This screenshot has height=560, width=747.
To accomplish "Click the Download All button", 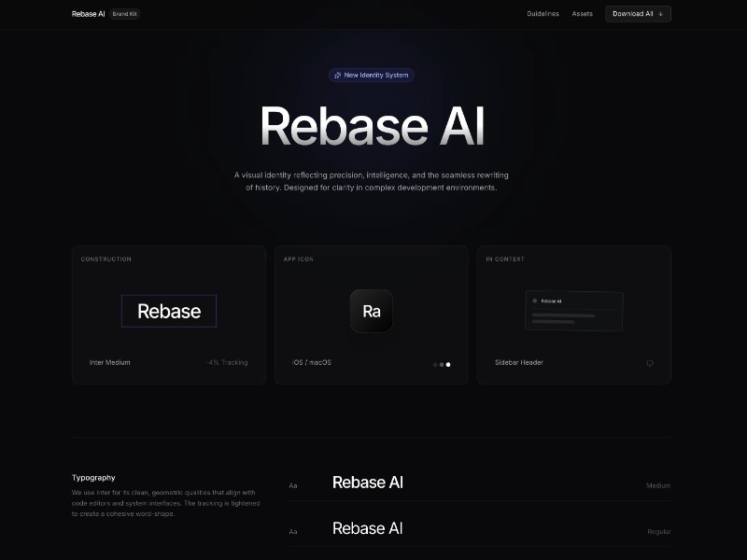I will [638, 14].
